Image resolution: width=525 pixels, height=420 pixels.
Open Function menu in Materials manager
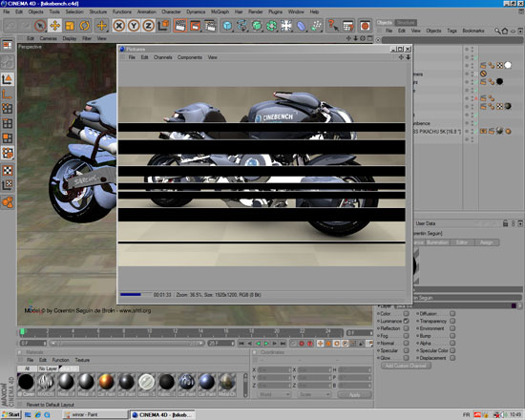[60, 360]
